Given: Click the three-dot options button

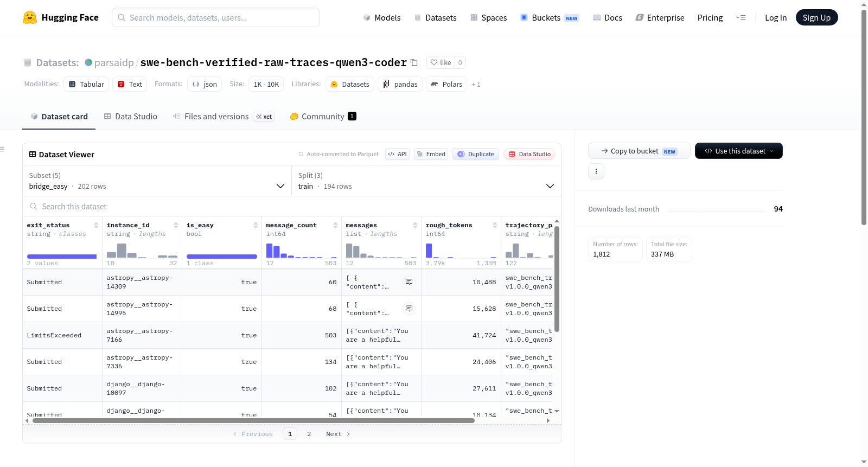Looking at the screenshot, I should point(596,171).
